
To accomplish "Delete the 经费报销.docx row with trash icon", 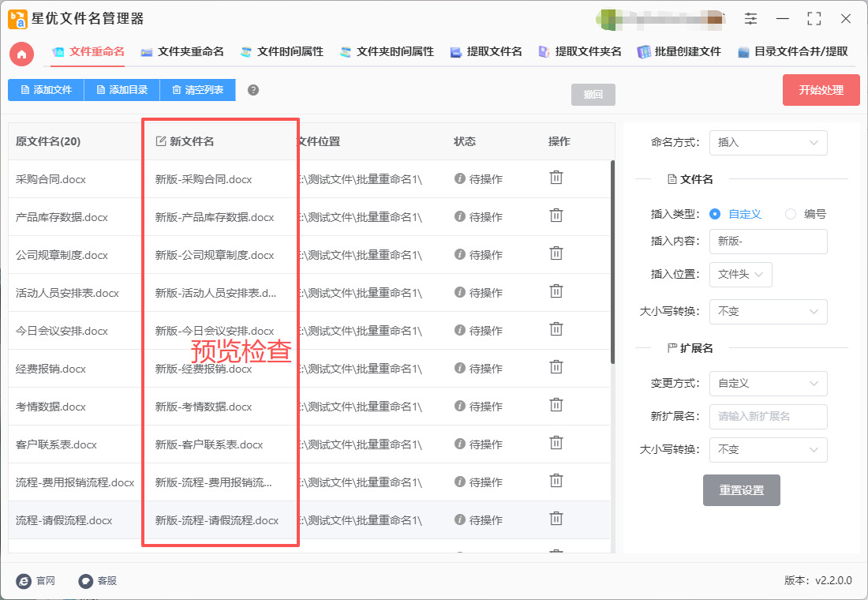I will (x=556, y=367).
